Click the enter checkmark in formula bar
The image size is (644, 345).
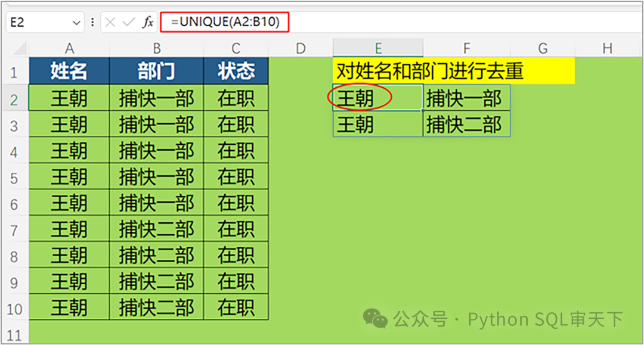tap(128, 23)
